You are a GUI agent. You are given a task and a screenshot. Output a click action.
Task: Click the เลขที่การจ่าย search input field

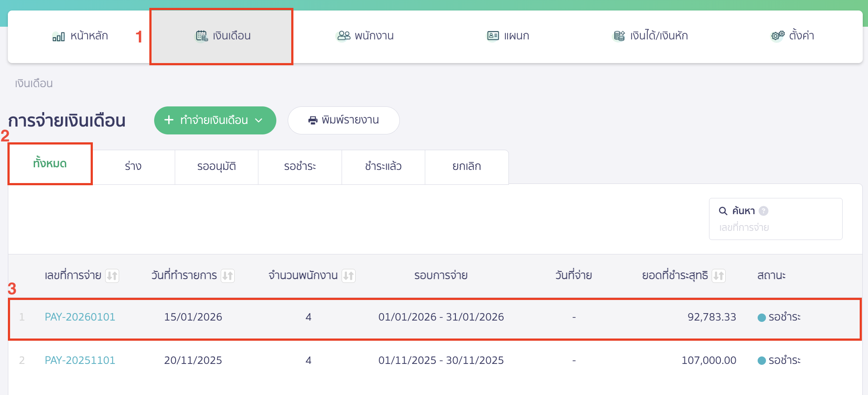click(775, 228)
